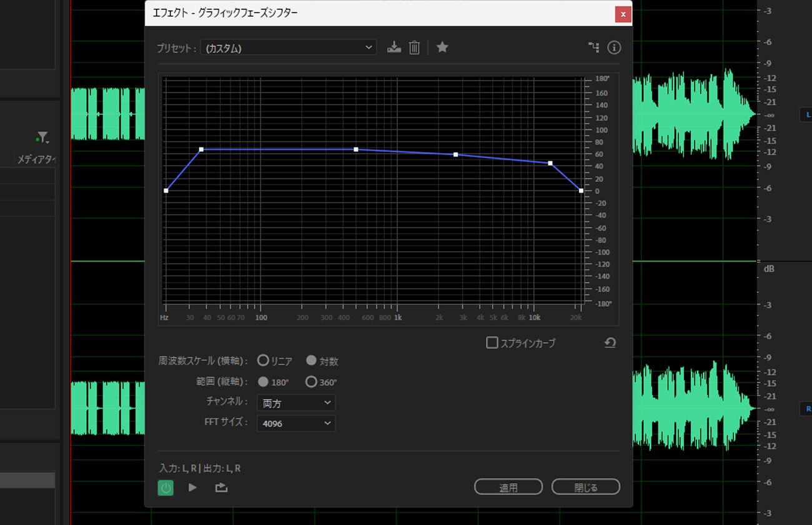The image size is (812, 525).
Task: Open the プリセット dropdown showing (カスタム)
Action: 288,47
